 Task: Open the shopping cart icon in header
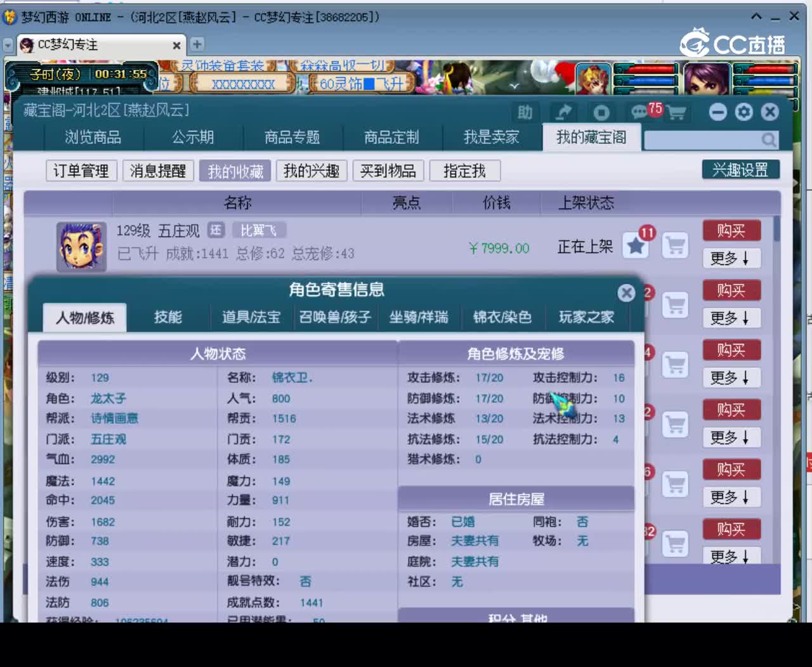click(677, 113)
